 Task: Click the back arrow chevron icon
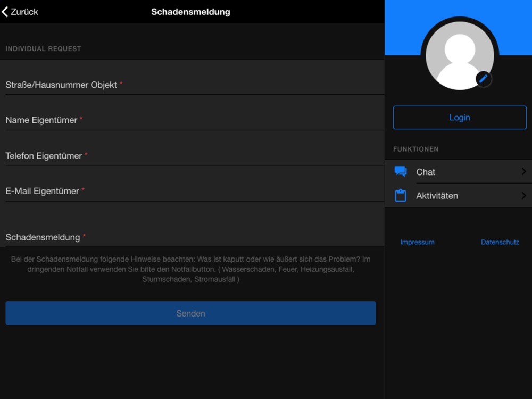(5, 12)
